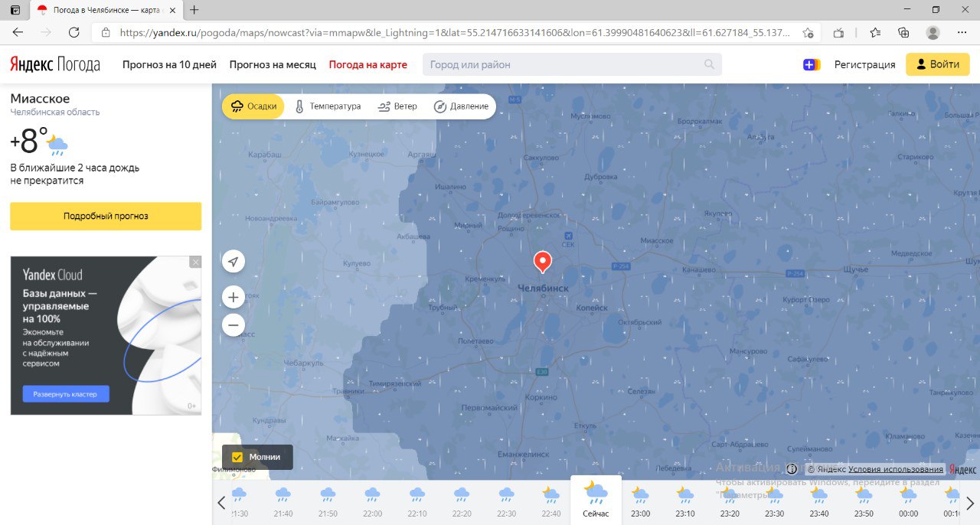Click the Deploy cluster ad button

(x=66, y=394)
